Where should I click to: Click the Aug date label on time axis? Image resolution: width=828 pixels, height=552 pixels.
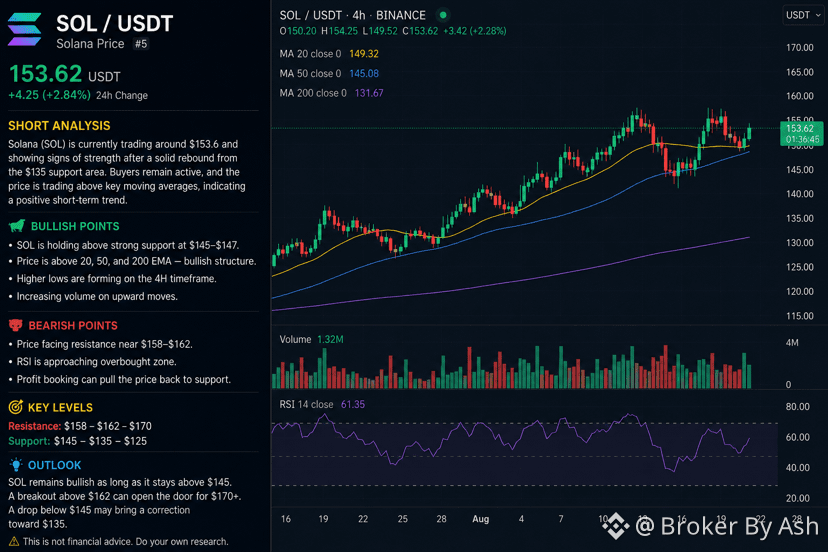coord(481,519)
